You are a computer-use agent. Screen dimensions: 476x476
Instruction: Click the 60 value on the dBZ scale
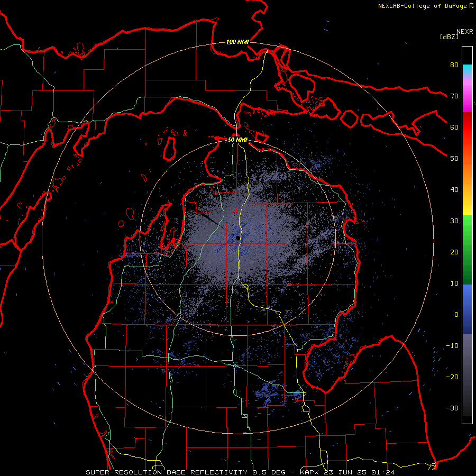coord(454,127)
